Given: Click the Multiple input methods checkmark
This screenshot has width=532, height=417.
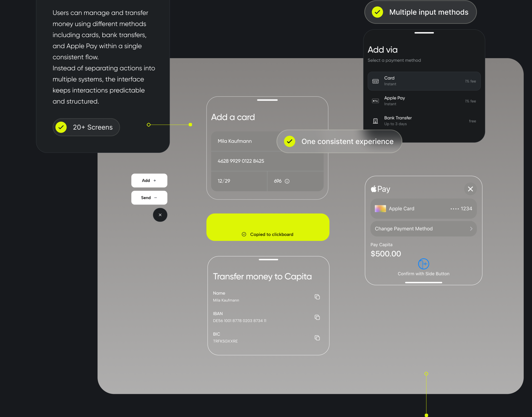Looking at the screenshot, I should (377, 12).
